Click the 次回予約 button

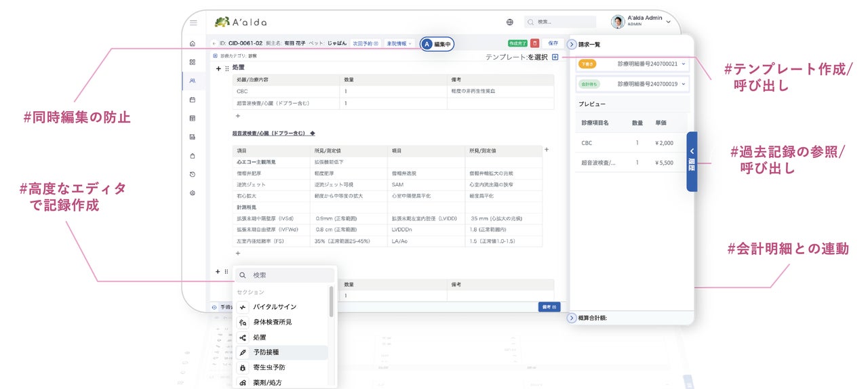pyautogui.click(x=366, y=43)
